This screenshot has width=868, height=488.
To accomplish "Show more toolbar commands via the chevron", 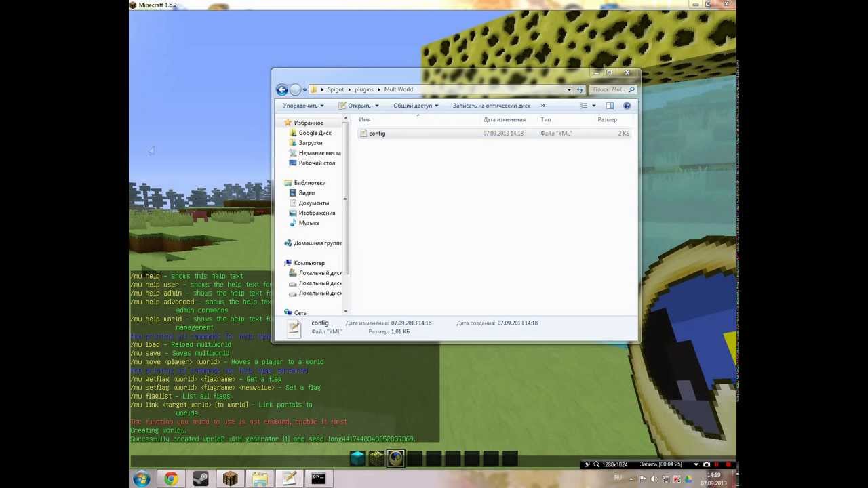I will 543,106.
